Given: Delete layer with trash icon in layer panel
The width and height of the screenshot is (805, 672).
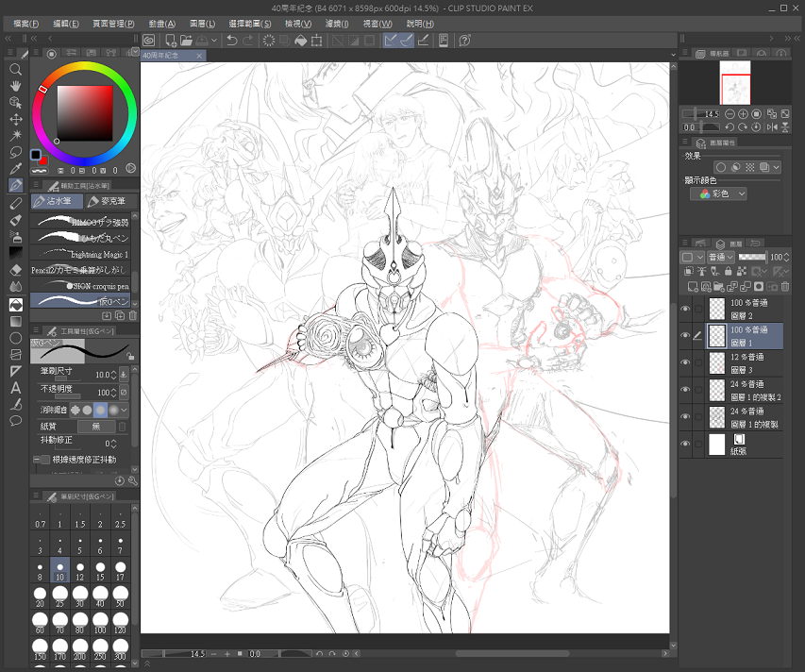Looking at the screenshot, I should pyautogui.click(x=785, y=287).
